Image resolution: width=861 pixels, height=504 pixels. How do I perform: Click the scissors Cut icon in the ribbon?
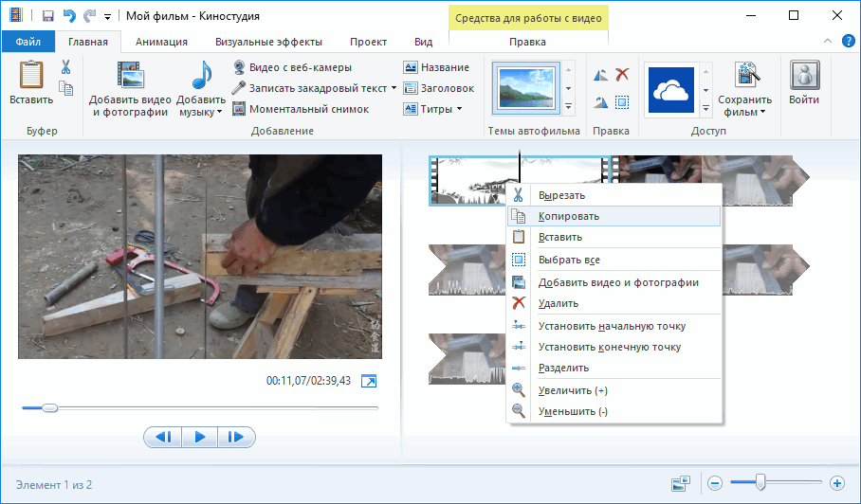[65, 67]
